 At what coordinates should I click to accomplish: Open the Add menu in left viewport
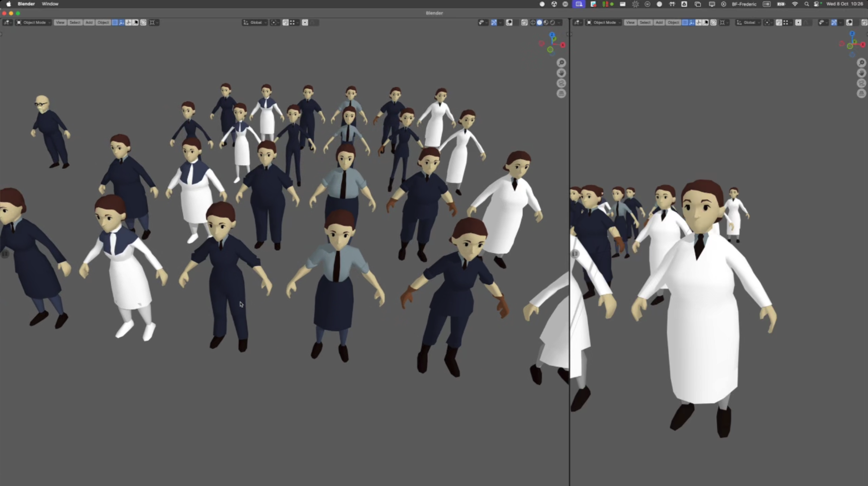[89, 23]
